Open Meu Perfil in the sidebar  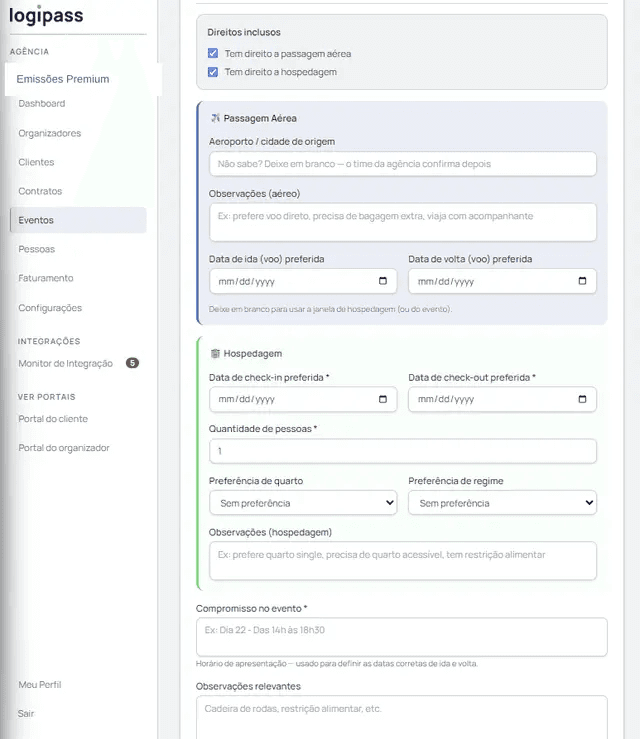[40, 685]
